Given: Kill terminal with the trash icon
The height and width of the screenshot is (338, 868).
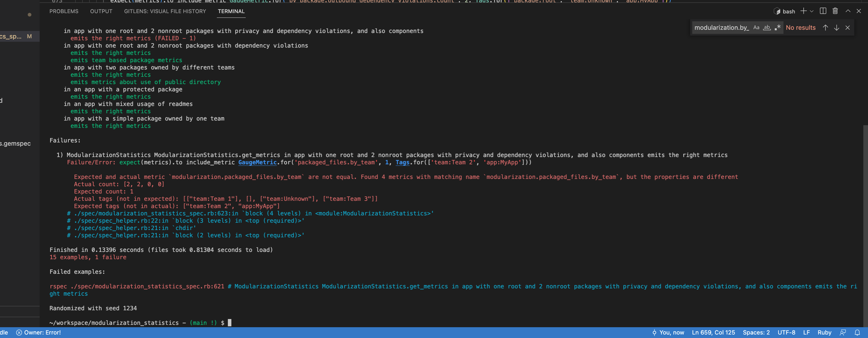Looking at the screenshot, I should pos(835,11).
